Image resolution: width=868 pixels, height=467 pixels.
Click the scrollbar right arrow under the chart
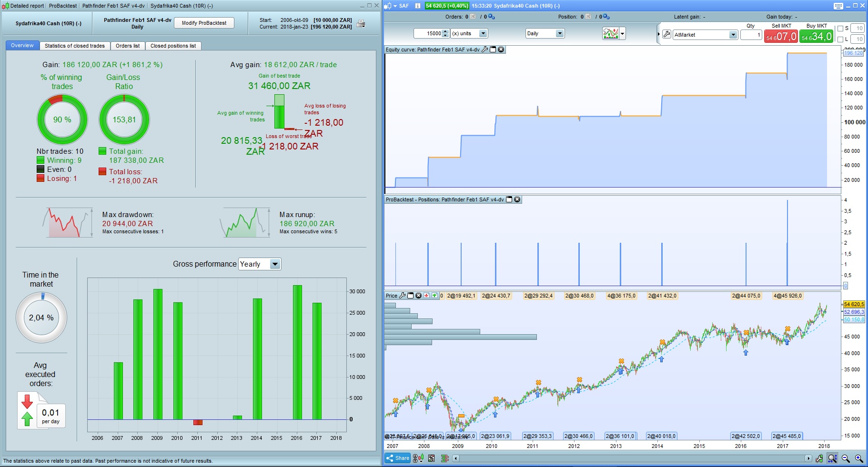[808, 458]
